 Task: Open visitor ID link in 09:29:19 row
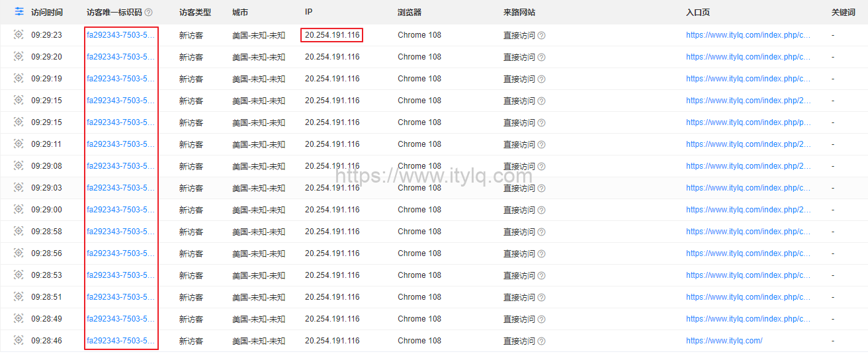[x=120, y=79]
